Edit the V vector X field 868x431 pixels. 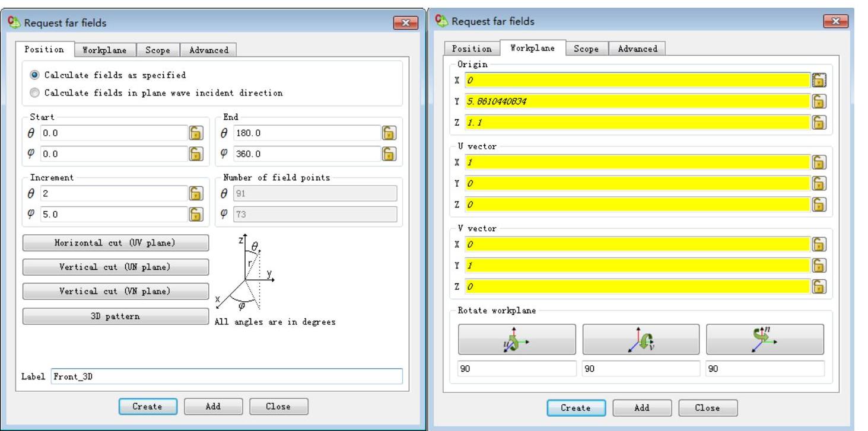click(x=637, y=244)
